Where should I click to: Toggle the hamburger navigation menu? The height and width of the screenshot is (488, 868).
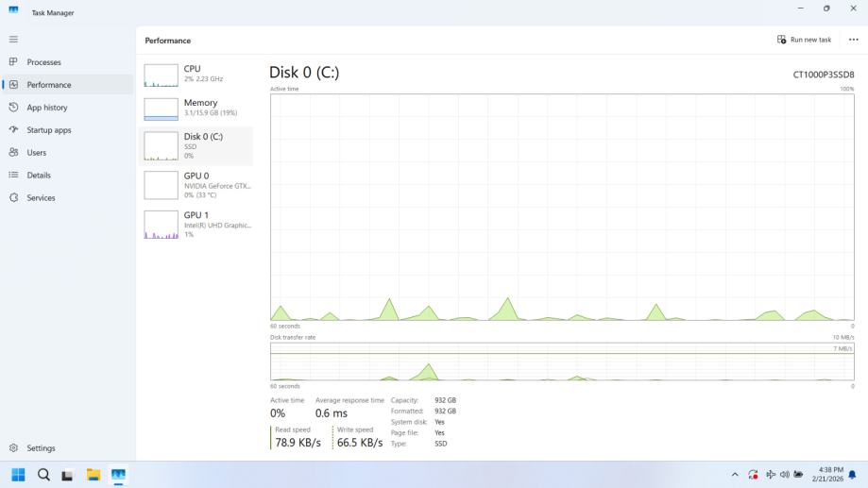coord(13,40)
